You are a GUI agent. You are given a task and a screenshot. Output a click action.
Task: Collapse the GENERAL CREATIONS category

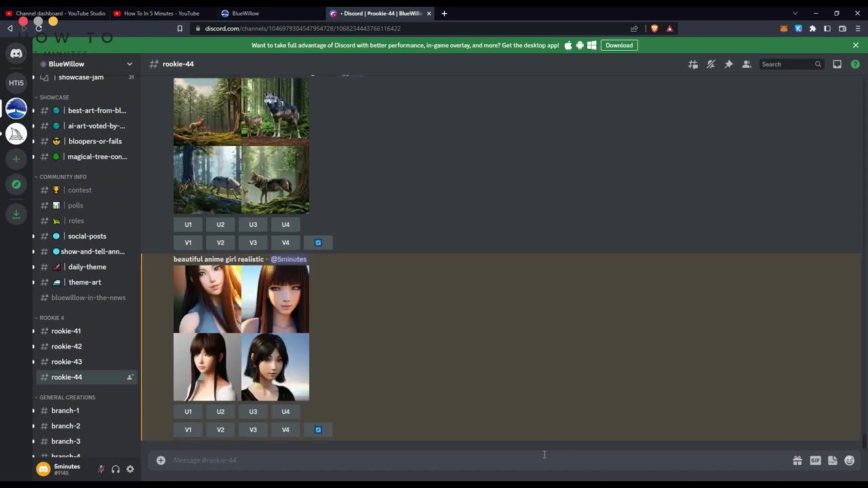click(x=65, y=397)
